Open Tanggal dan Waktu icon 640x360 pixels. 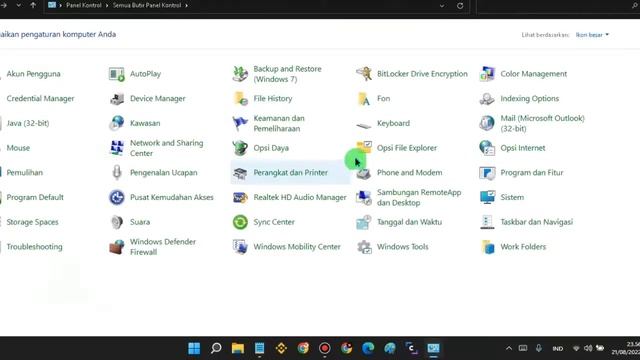(x=364, y=222)
